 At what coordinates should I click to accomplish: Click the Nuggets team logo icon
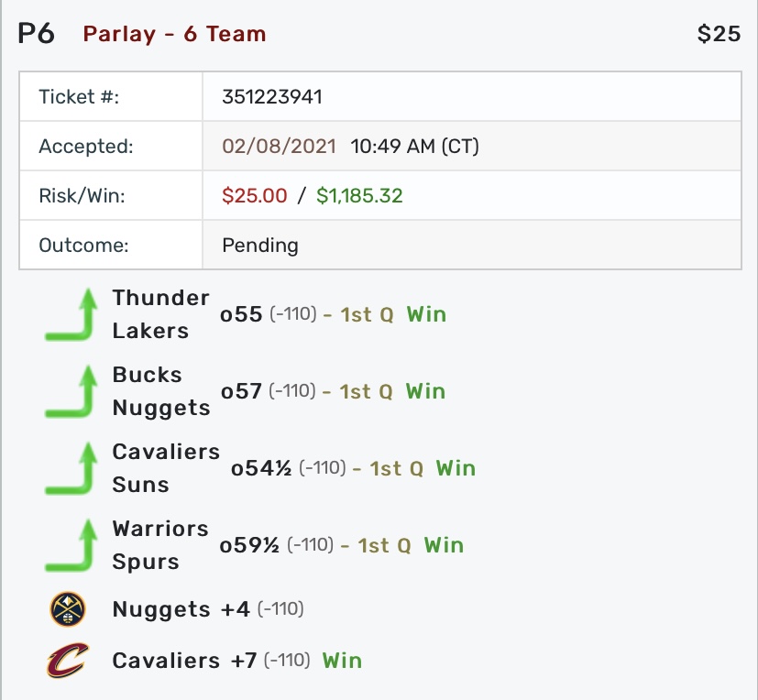coord(67,609)
